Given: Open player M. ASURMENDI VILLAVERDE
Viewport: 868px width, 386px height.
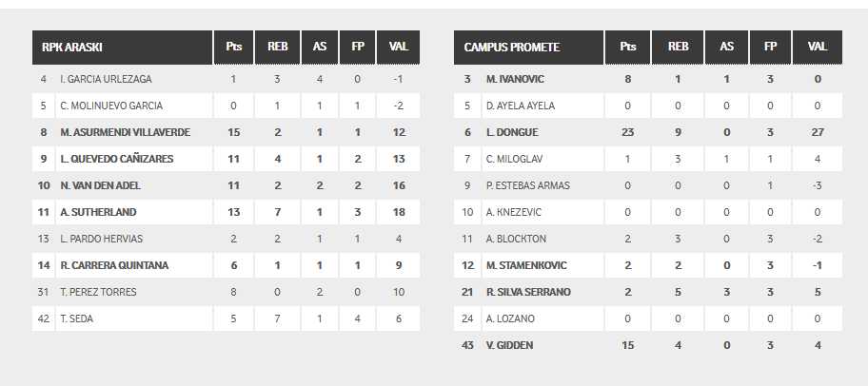Looking at the screenshot, I should (125, 132).
